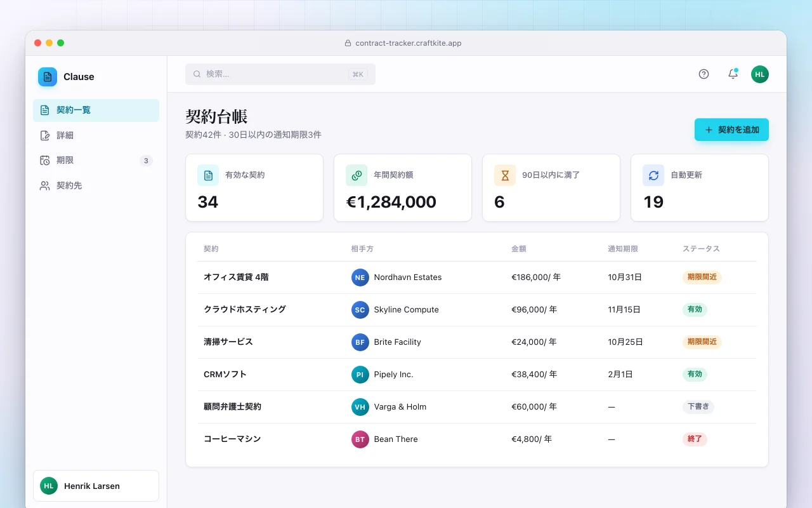Click the SC avatar for Skyline Compute

360,310
